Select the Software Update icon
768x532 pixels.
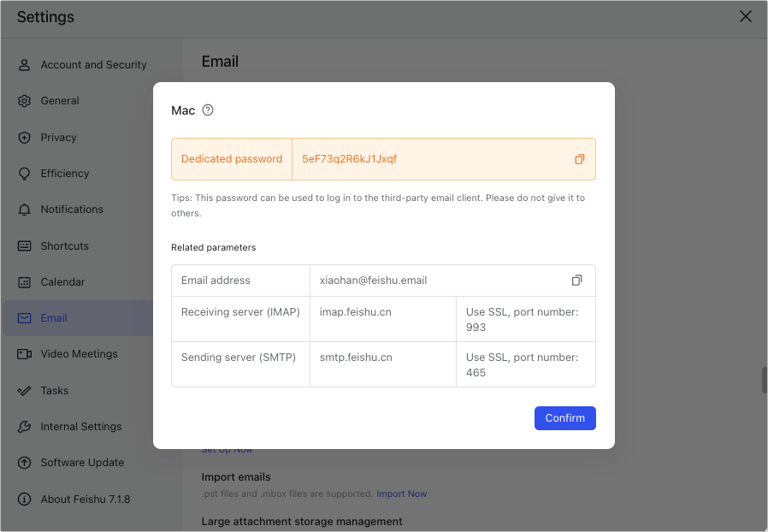(x=24, y=463)
